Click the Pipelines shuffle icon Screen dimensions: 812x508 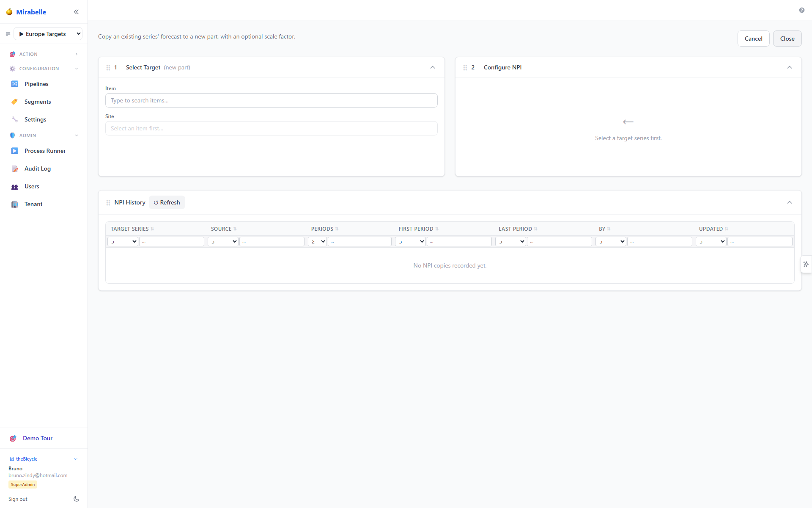(x=15, y=84)
